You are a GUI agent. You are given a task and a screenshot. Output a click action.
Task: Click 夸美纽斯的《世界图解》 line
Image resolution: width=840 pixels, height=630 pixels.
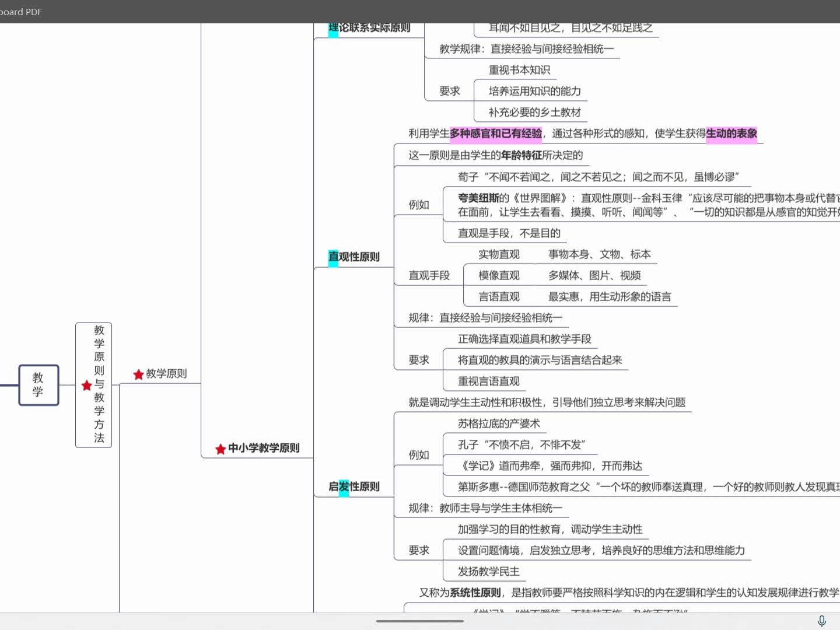(x=649, y=205)
